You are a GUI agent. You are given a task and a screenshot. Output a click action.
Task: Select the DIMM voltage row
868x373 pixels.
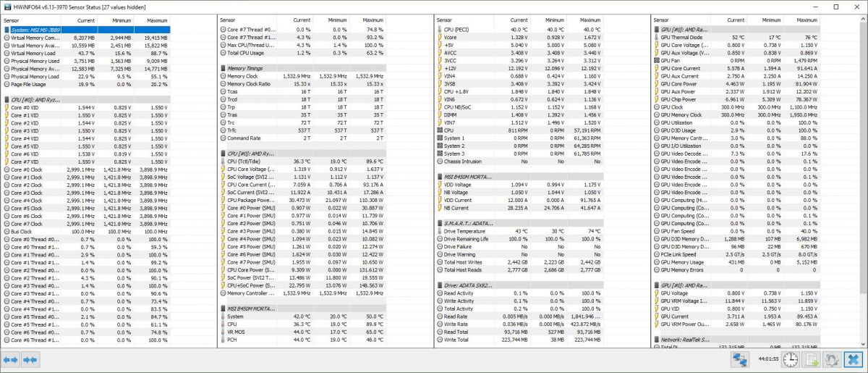520,114
